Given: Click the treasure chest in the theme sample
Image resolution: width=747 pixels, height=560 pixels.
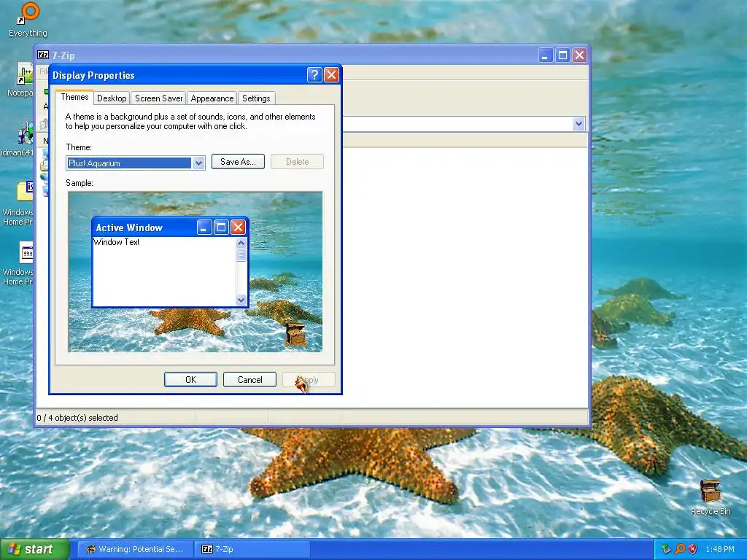Looking at the screenshot, I should 295,334.
